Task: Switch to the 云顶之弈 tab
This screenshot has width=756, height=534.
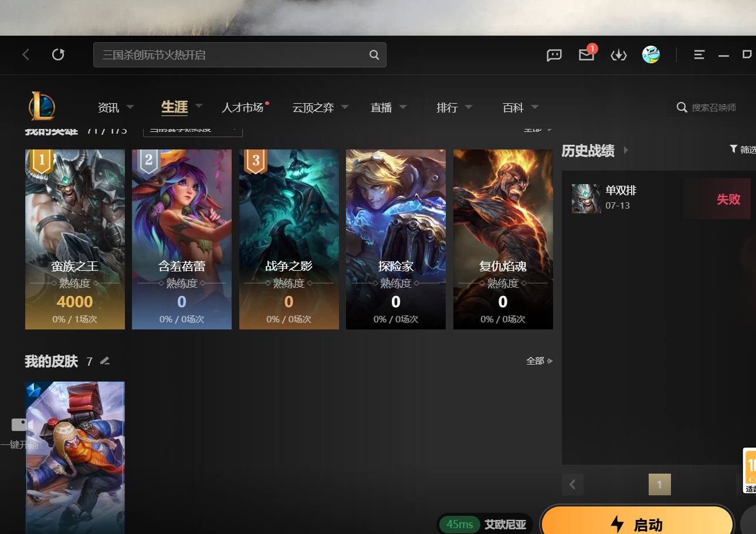Action: (313, 108)
